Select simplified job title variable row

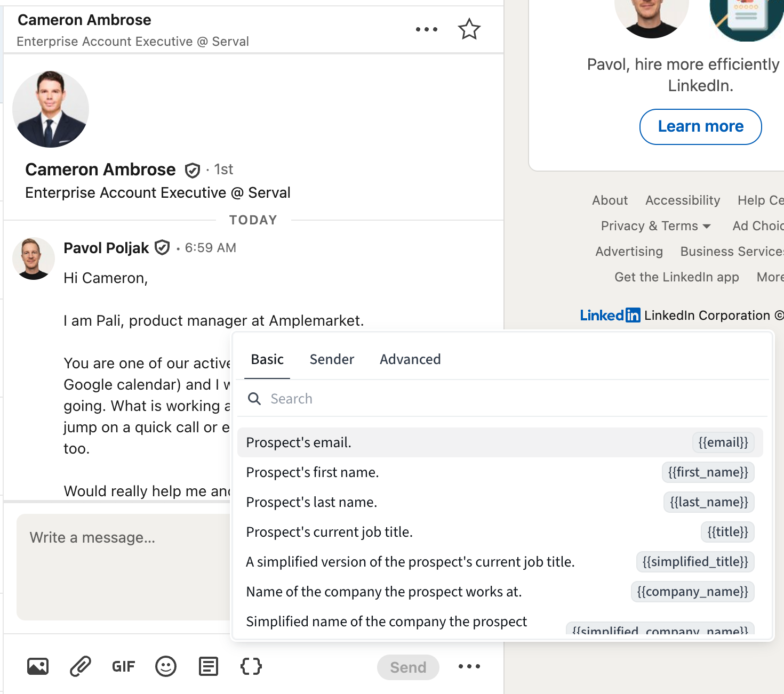coord(500,562)
